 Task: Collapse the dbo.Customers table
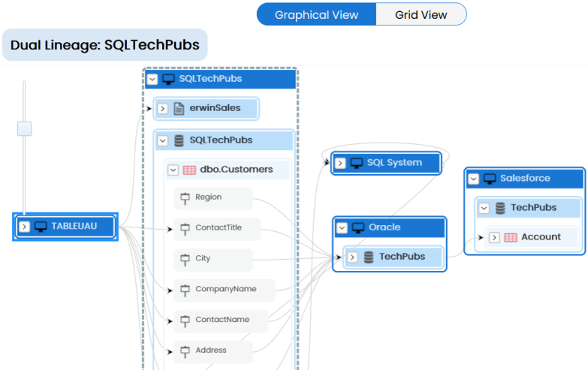173,170
